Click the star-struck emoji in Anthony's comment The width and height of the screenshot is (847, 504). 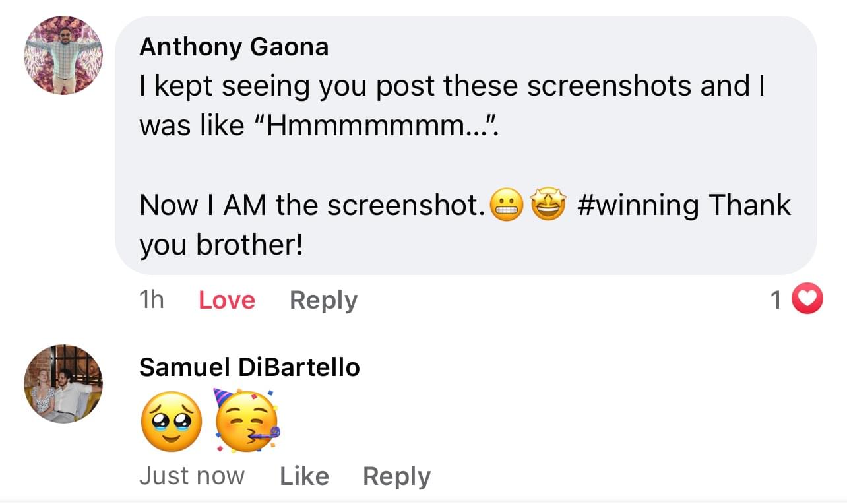(549, 206)
